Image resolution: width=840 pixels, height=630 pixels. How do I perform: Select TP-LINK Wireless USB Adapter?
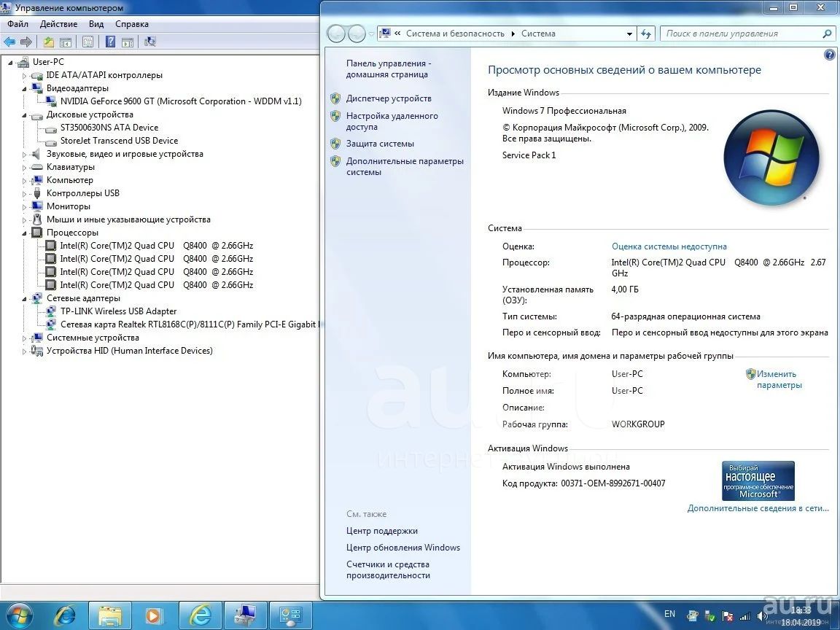pos(118,311)
